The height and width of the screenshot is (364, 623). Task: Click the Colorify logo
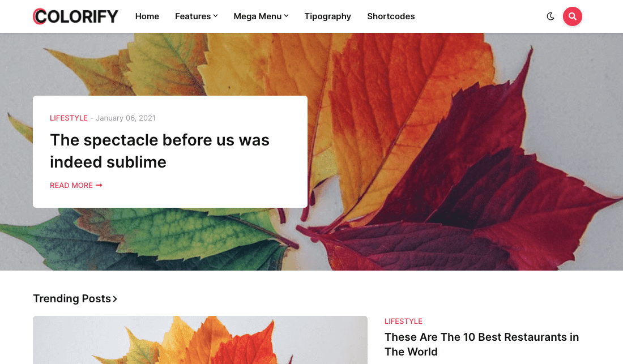75,16
